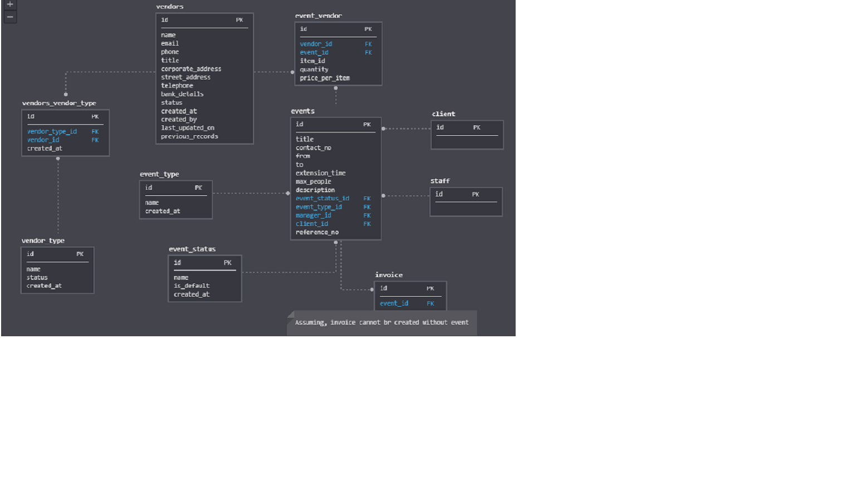Select bank_details field in vendors table
The width and height of the screenshot is (868, 487).
(182, 94)
